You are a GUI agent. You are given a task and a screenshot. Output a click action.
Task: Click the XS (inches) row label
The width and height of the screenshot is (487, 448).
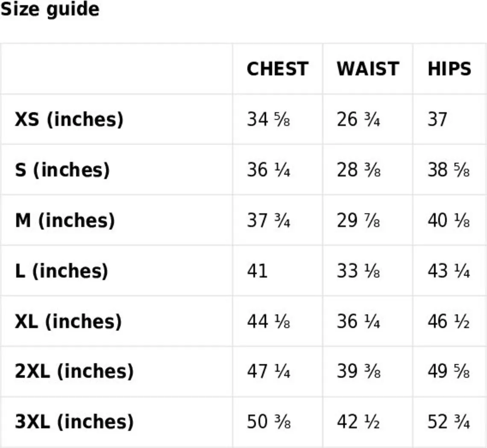tap(69, 119)
